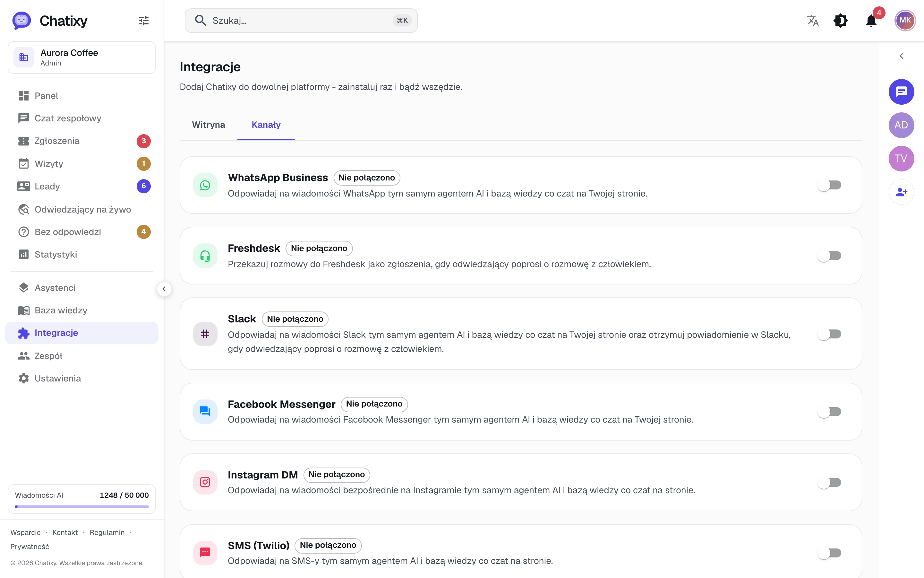The height and width of the screenshot is (578, 924).
Task: Collapse the left sidebar chevron
Action: (x=164, y=289)
